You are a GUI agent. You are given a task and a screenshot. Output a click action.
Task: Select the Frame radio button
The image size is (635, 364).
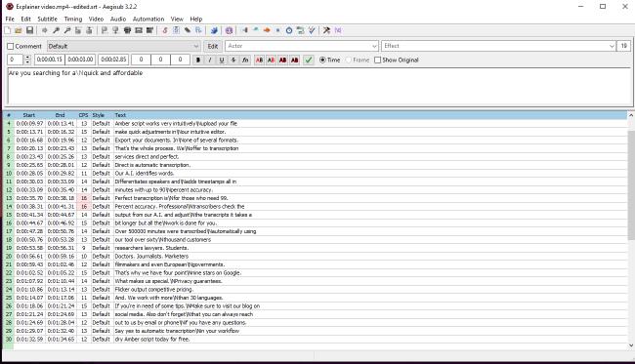click(x=349, y=60)
